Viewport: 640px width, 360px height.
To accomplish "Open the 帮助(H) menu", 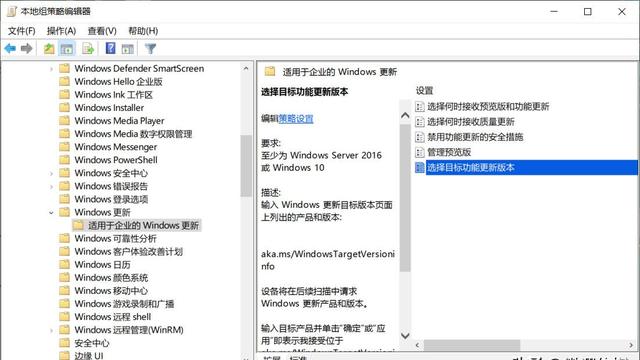I will tap(143, 31).
